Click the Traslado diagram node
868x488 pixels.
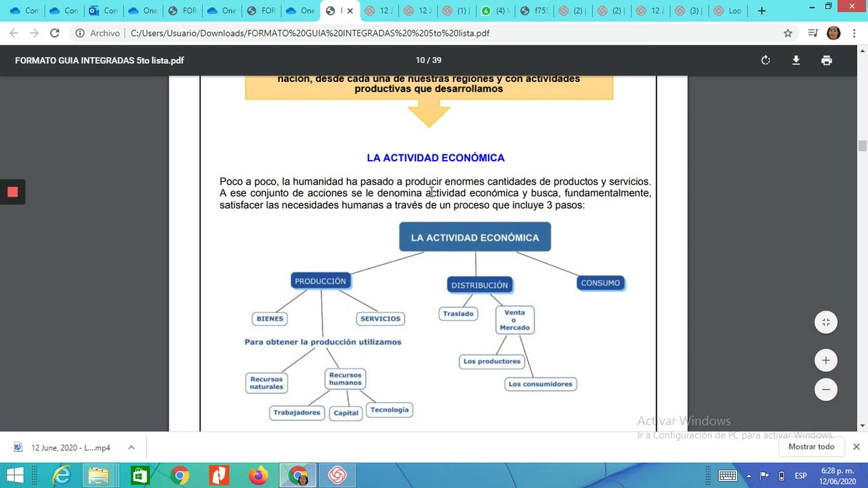pos(458,314)
